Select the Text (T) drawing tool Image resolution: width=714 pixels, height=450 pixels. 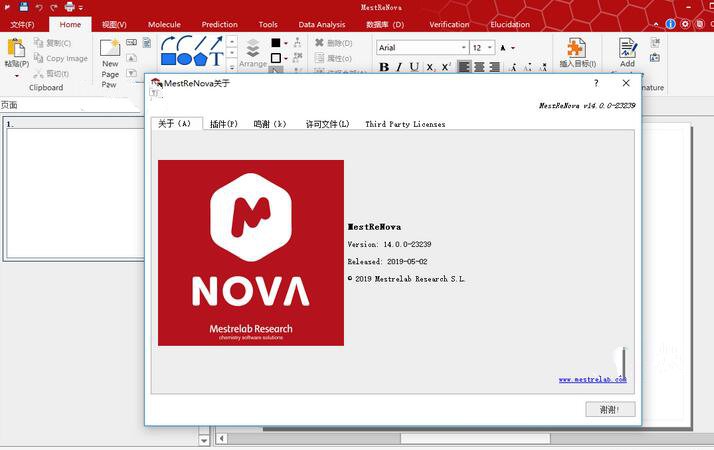216,59
